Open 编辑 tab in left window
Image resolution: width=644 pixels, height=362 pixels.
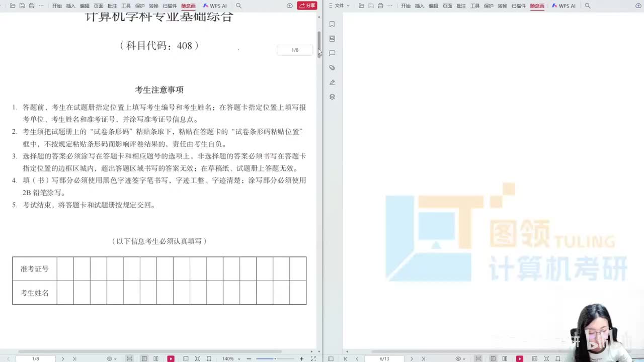85,6
